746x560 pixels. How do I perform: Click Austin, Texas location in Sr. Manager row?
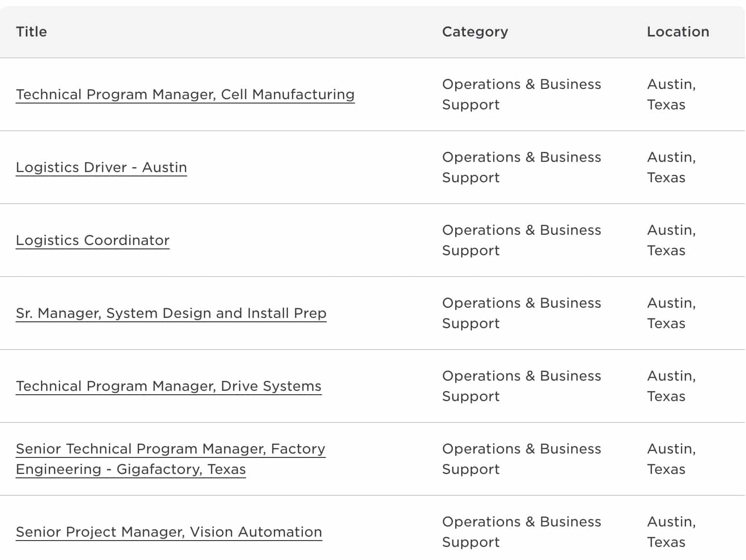point(671,313)
